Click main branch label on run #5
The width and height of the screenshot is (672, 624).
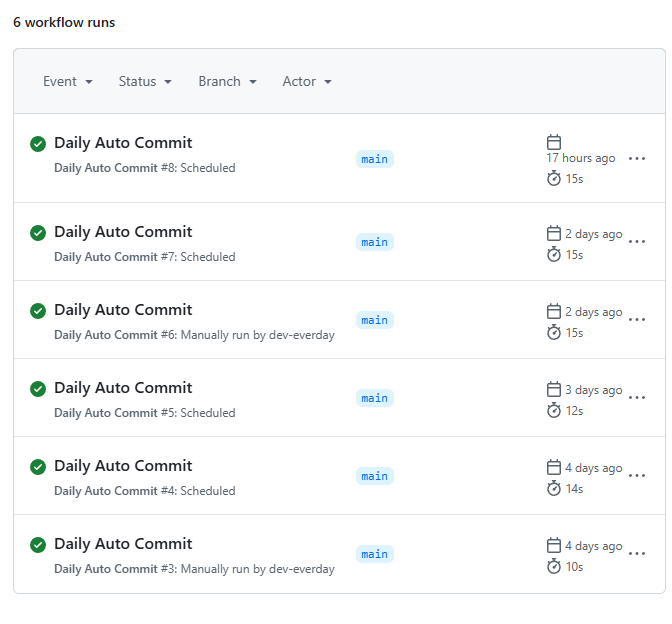[375, 398]
